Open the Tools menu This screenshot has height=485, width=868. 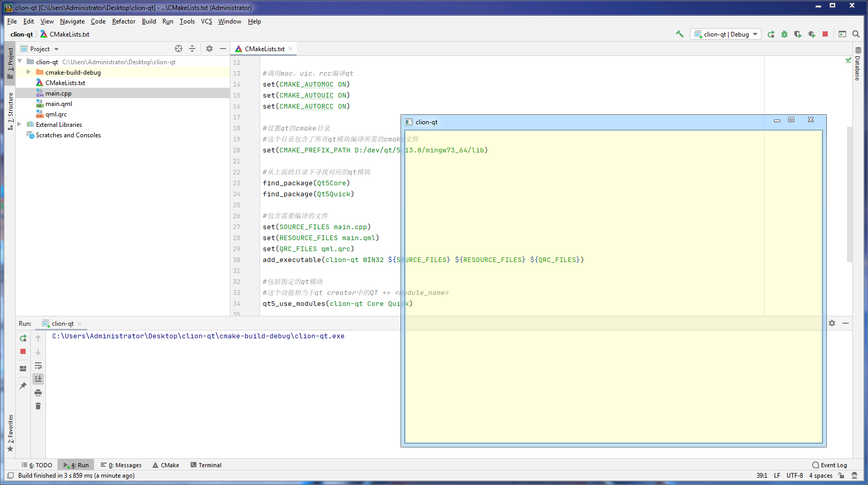(187, 21)
